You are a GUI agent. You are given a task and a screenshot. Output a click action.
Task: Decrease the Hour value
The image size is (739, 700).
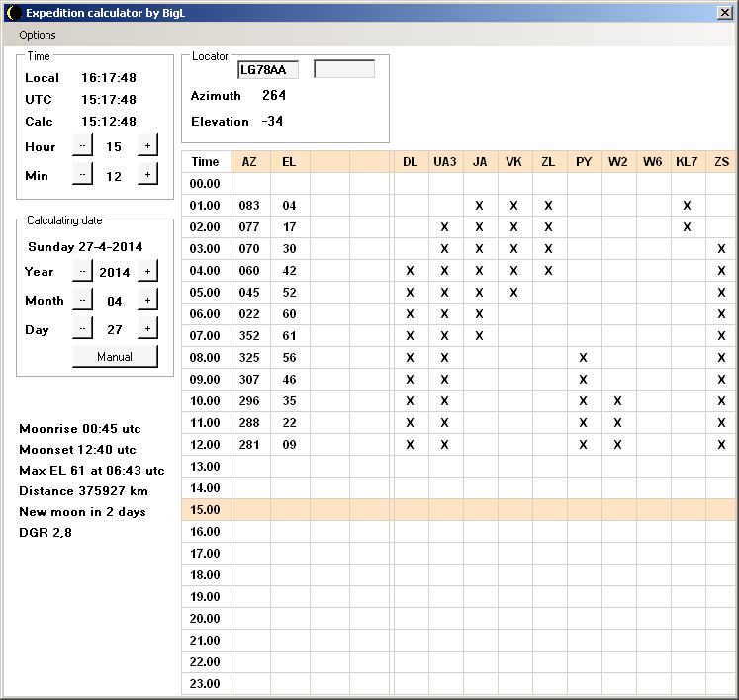82,146
